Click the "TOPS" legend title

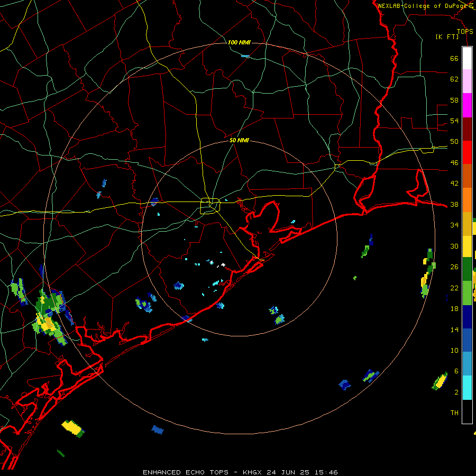[x=465, y=31]
